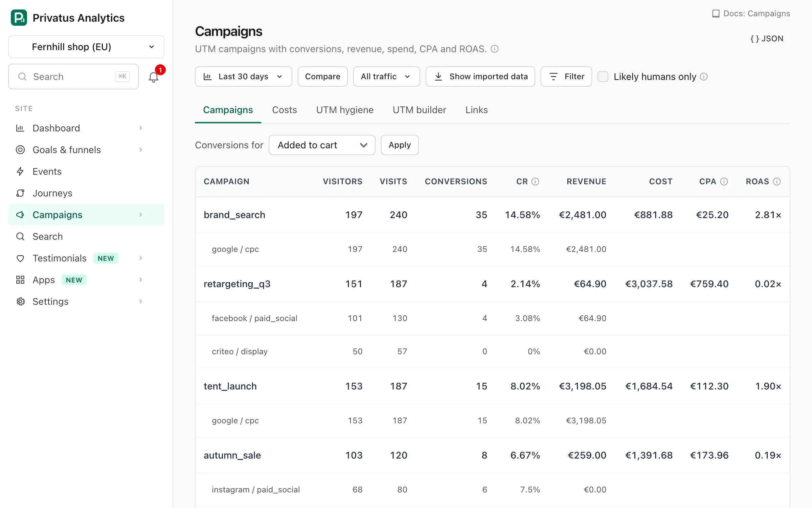Click the ROAS column info icon
The image size is (812, 508).
(777, 182)
